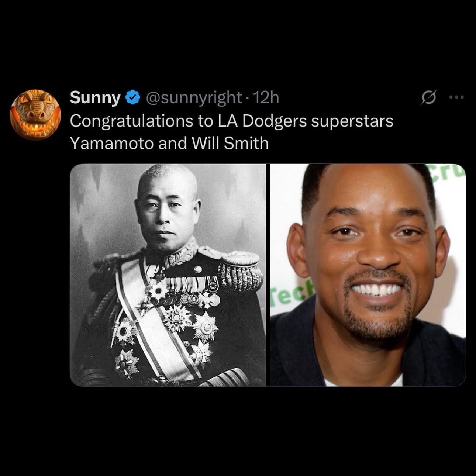
Task: Open the color photo of smiling man
Action: (x=368, y=275)
